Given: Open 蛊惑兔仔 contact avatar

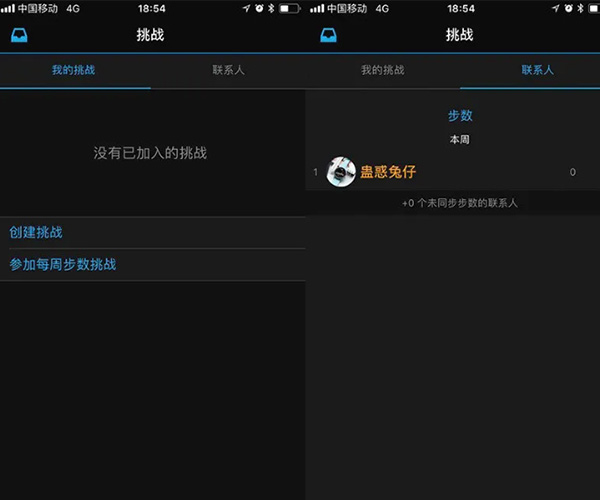Looking at the screenshot, I should pos(341,172).
